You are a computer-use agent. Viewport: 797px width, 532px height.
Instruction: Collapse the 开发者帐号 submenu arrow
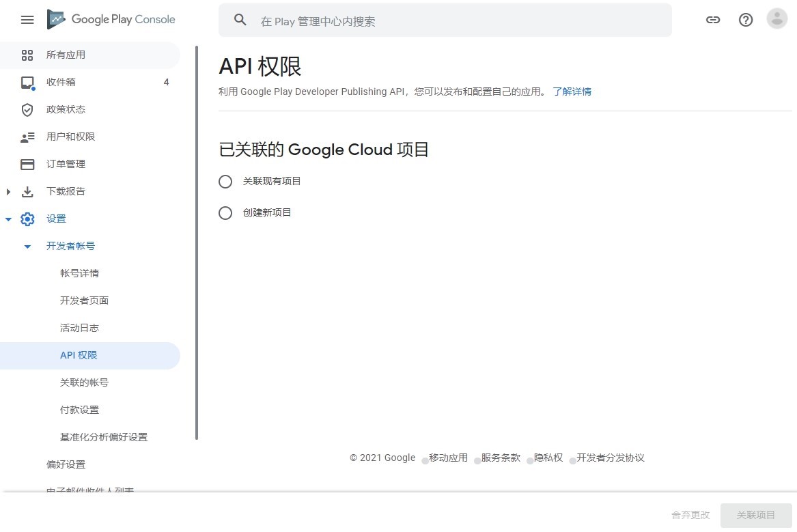click(27, 247)
